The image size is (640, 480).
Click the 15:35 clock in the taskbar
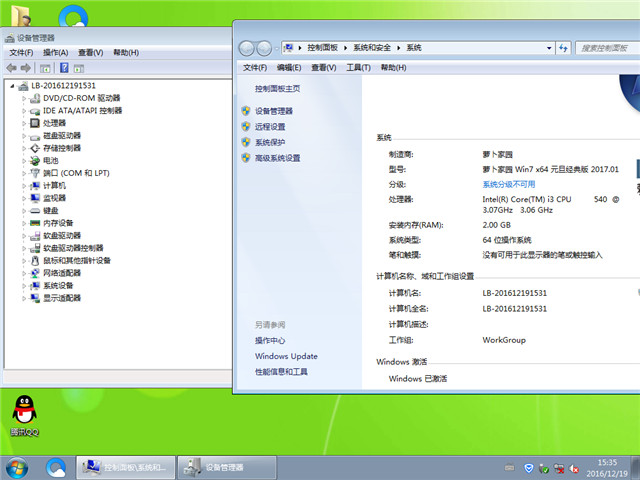[x=607, y=463]
